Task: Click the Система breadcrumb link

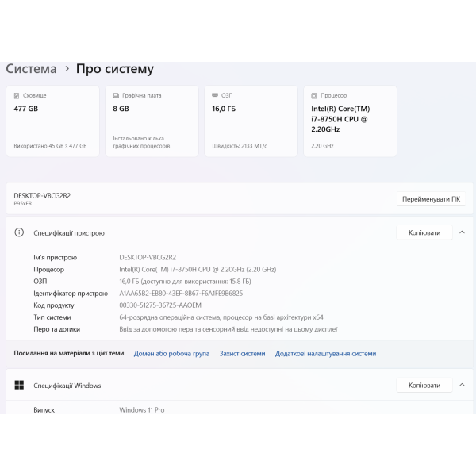Action: (31, 68)
